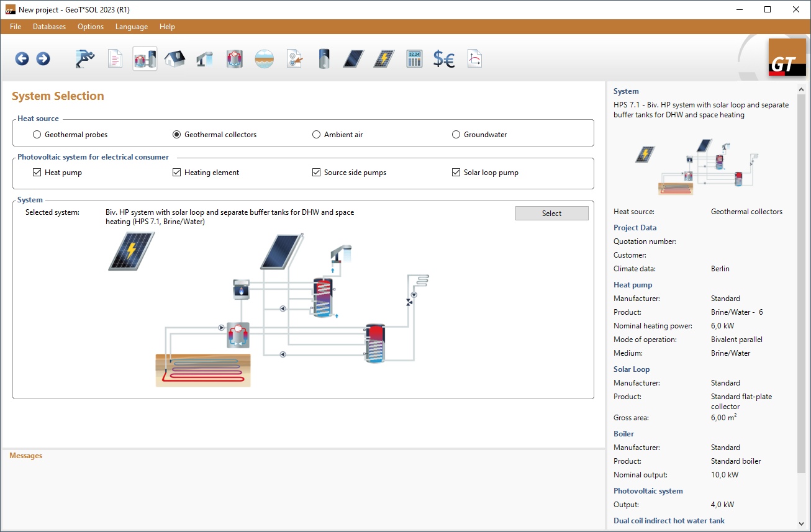This screenshot has height=532, width=811.
Task: Open the Language menu
Action: pos(131,27)
